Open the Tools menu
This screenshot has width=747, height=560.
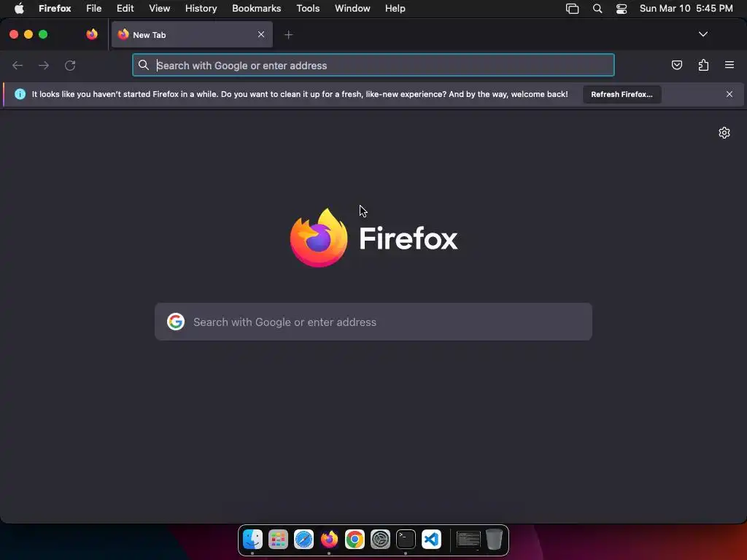[308, 9]
